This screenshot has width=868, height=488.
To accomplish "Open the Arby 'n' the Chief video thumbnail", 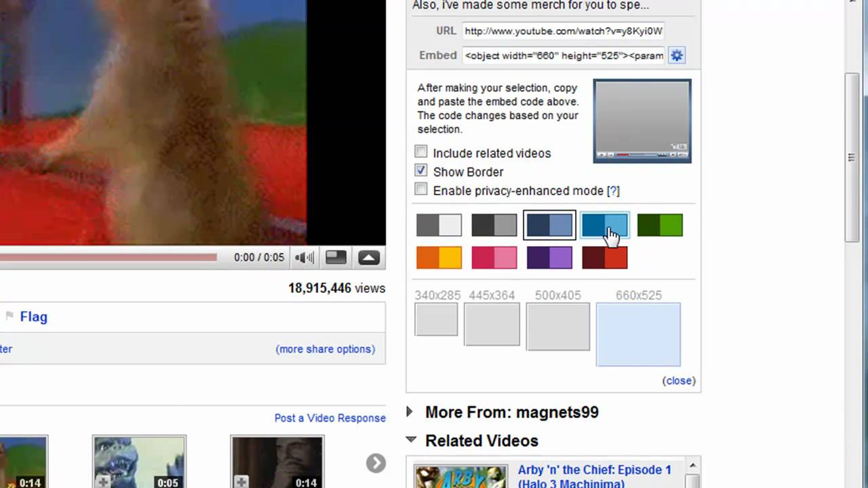I will pyautogui.click(x=460, y=476).
